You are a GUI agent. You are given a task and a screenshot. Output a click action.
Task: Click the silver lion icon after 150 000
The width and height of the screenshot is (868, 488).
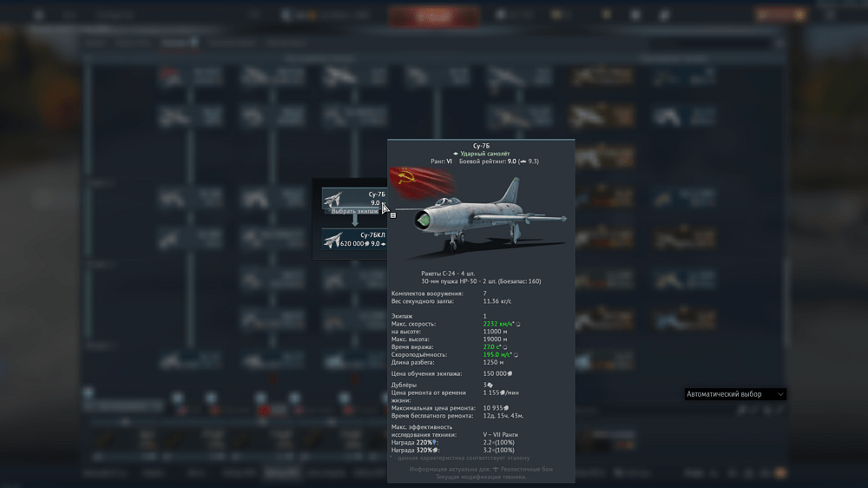click(510, 374)
